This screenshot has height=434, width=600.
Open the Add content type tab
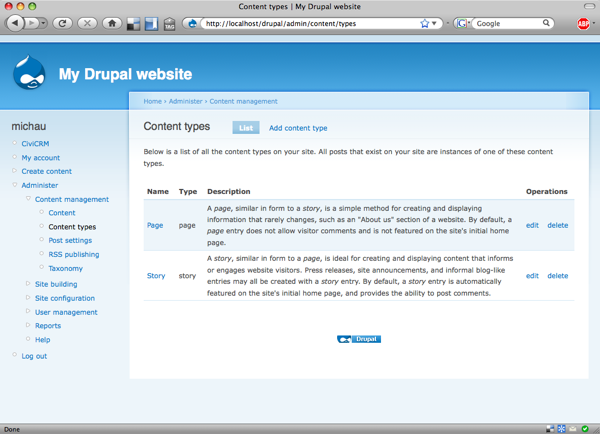click(x=298, y=128)
